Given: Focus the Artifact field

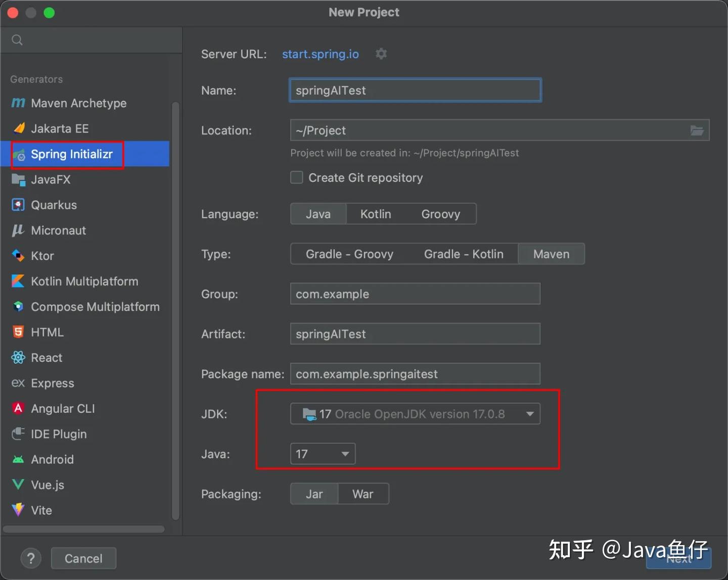Looking at the screenshot, I should click(415, 333).
